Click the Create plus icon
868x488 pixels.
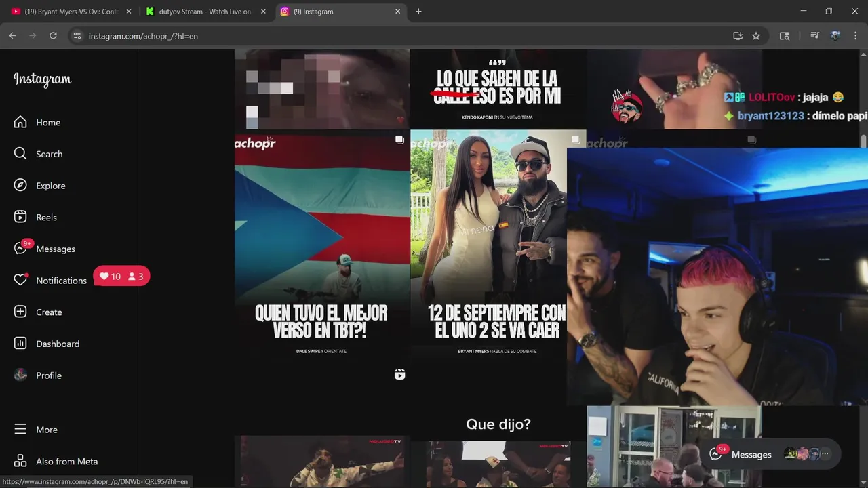[x=20, y=312]
